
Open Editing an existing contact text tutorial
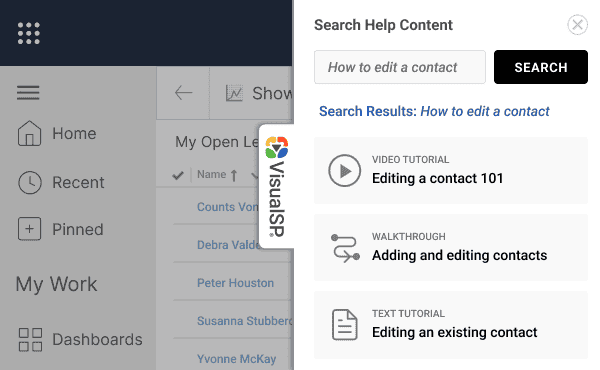(451, 325)
